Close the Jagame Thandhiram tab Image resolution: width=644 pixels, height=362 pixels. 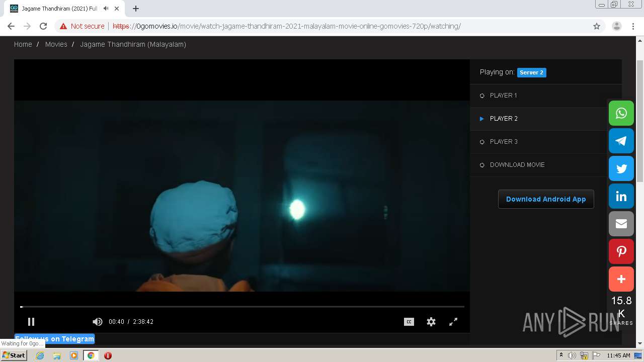point(117,9)
